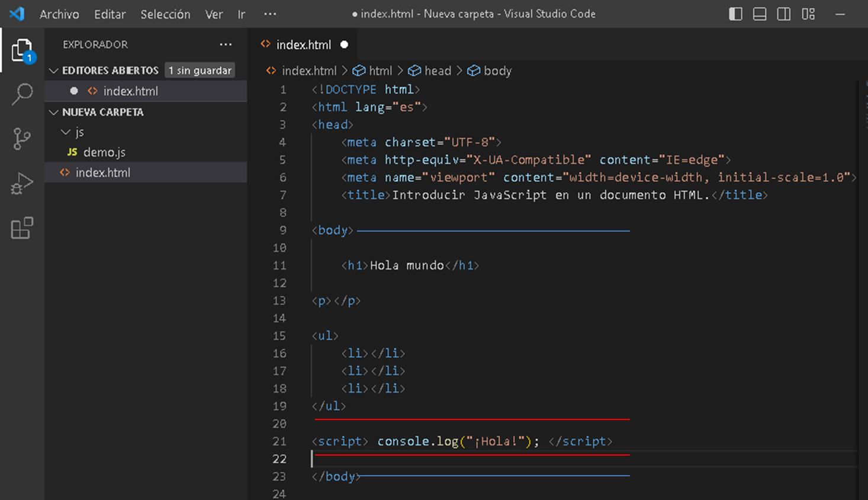Open the Run and Debug view icon
This screenshot has height=500, width=868.
click(22, 184)
